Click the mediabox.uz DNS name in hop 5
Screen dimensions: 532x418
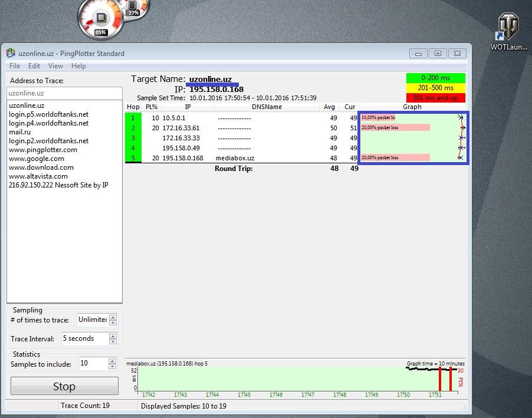[x=235, y=158]
